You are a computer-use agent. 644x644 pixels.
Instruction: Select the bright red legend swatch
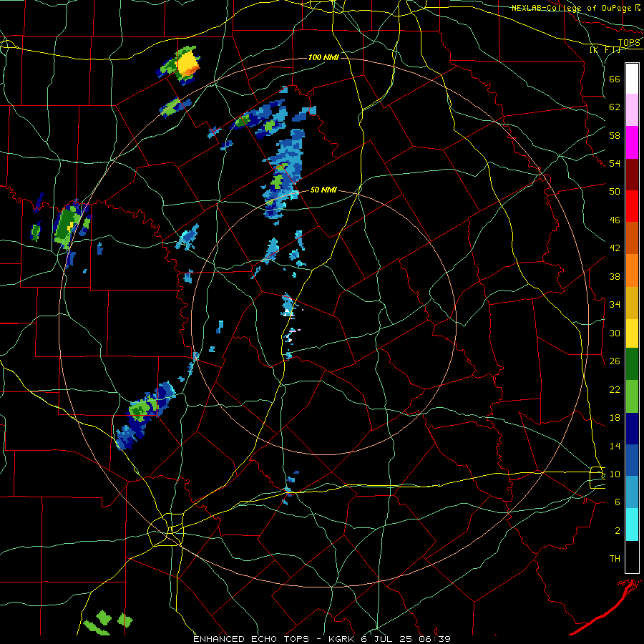pyautogui.click(x=632, y=206)
